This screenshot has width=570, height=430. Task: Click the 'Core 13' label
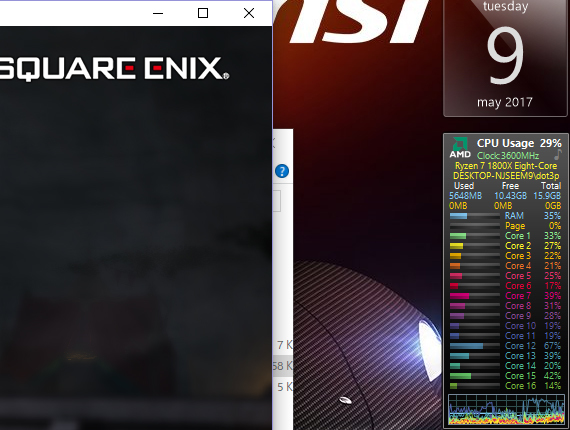(x=520, y=356)
